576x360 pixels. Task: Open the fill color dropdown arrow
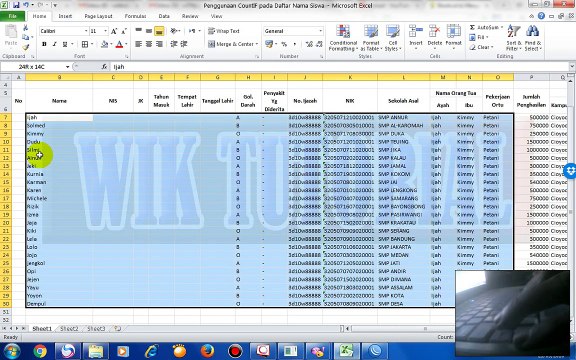tap(111, 44)
